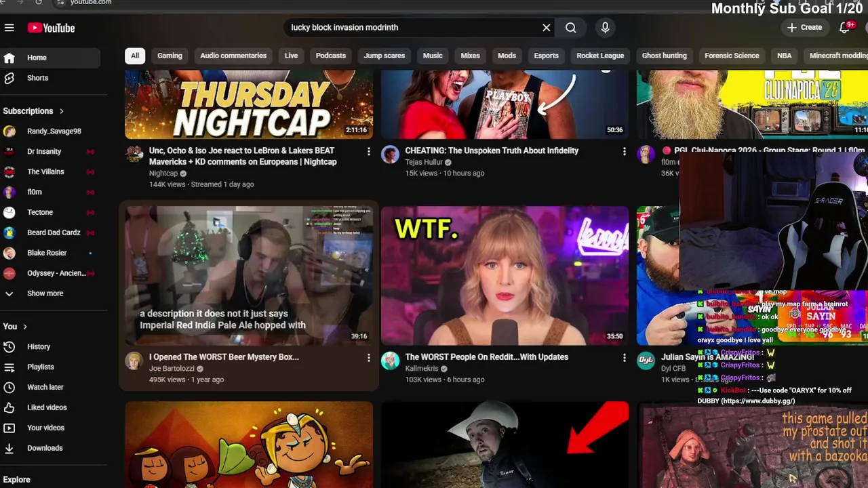Expand subscriptions with Show more

50,293
